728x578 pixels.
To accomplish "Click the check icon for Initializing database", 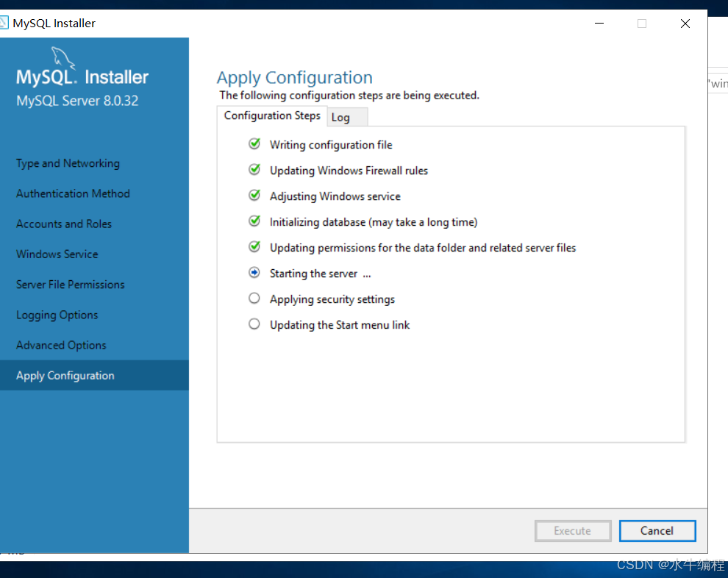I will [x=254, y=221].
